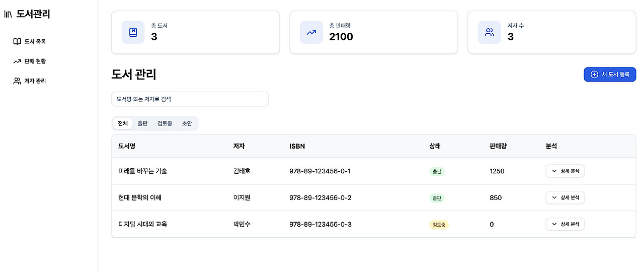
Task: Expand 상세 분석 for 현대 문학의 이해
Action: coord(565,198)
